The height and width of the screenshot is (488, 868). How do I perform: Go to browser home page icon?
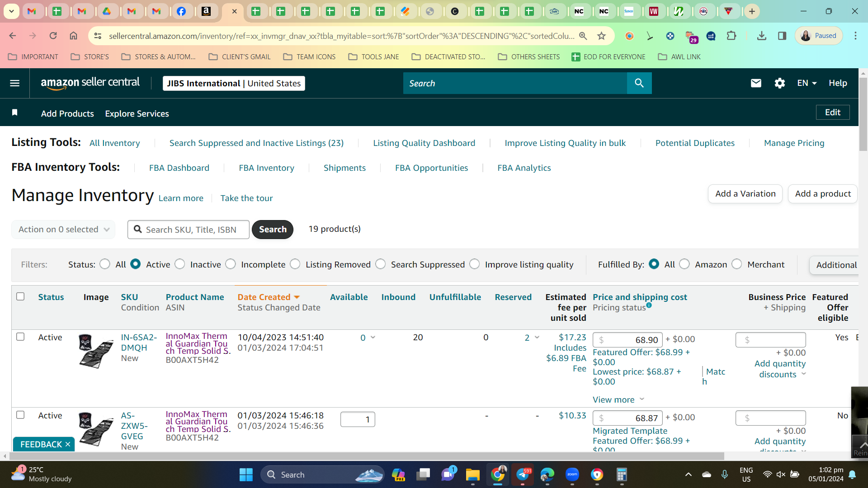coord(73,36)
